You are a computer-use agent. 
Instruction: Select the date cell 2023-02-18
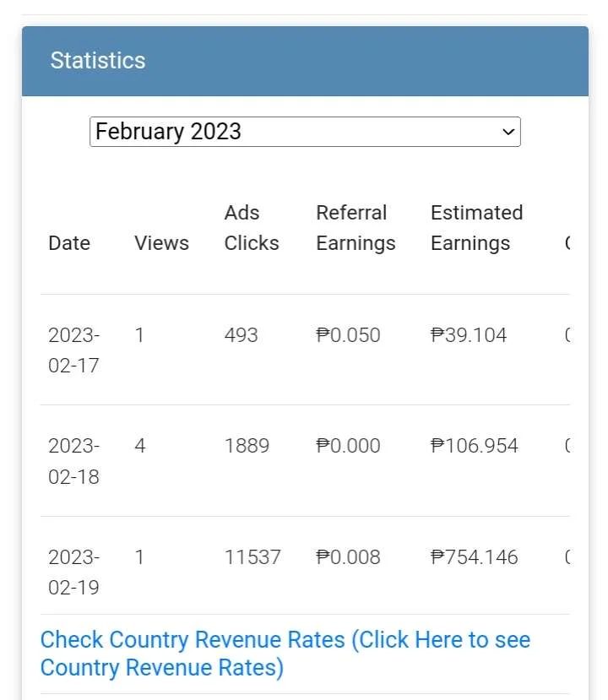[73, 461]
